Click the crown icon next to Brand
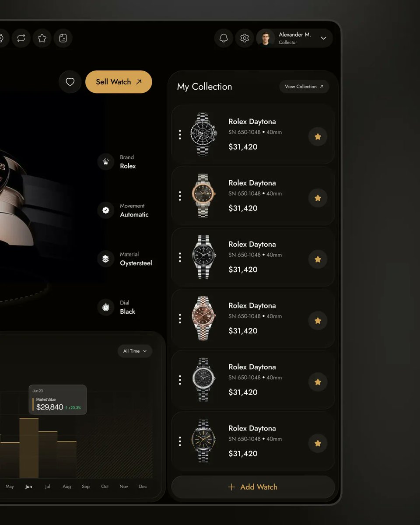This screenshot has width=420, height=525. tap(105, 161)
